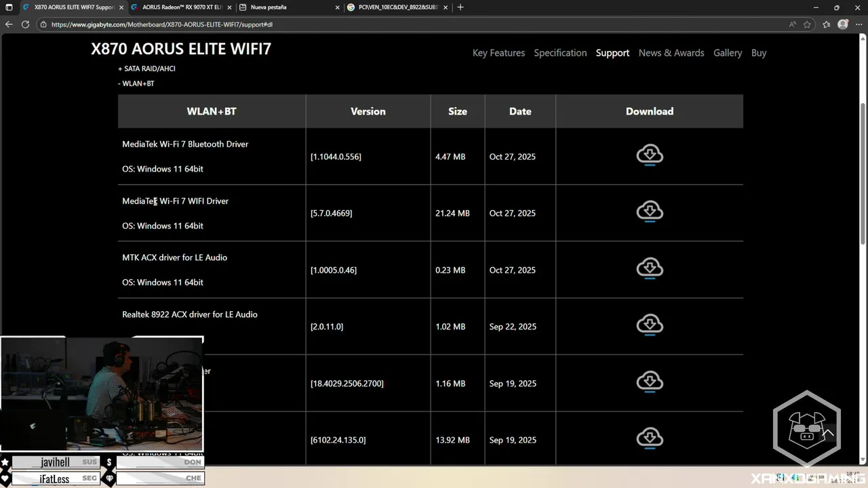Open favorites list toolbar icon
Image resolution: width=868 pixels, height=488 pixels.
tap(826, 24)
